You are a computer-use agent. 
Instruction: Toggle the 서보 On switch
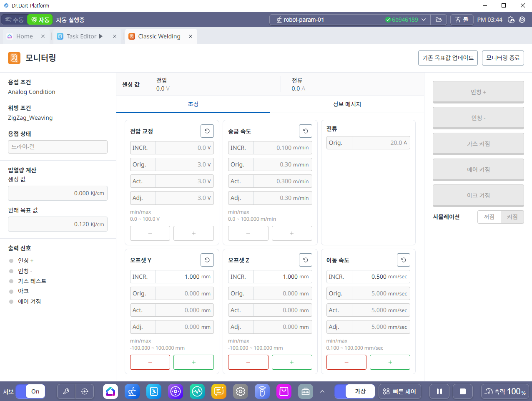point(30,391)
